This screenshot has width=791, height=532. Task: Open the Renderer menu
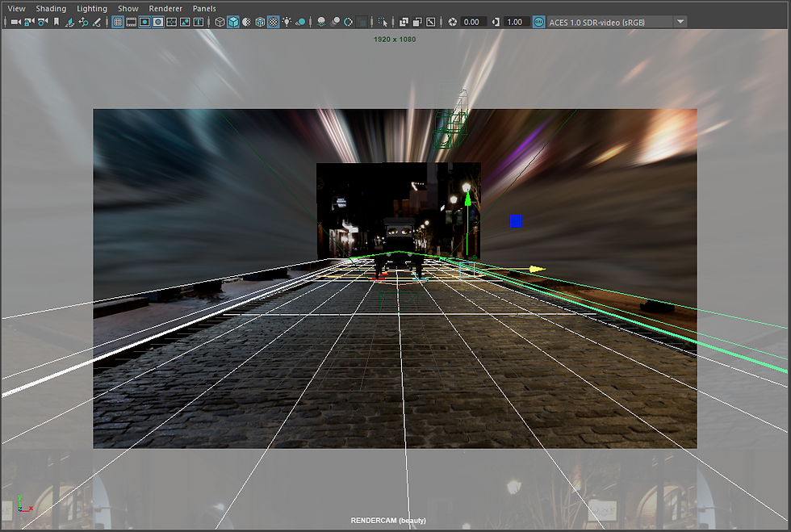pyautogui.click(x=165, y=8)
